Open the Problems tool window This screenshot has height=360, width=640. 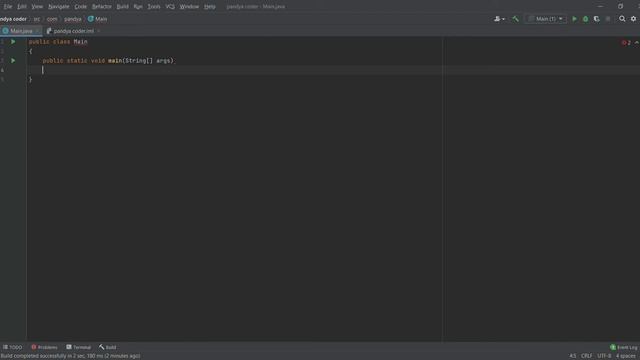pos(44,347)
